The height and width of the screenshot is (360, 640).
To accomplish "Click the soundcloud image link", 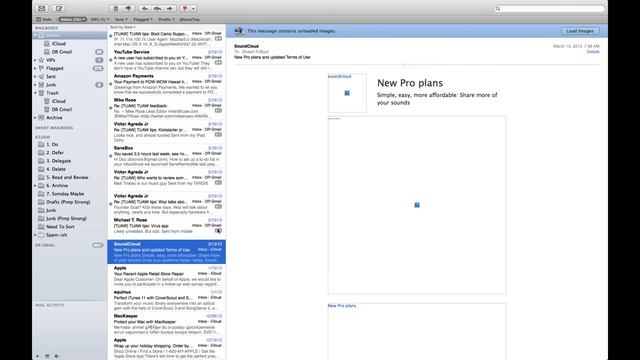I will click(340, 76).
